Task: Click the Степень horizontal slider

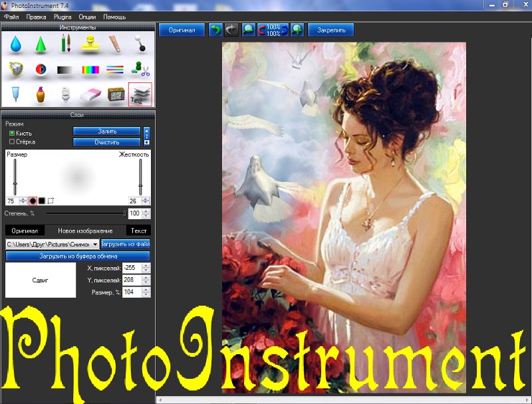Action: point(86,213)
